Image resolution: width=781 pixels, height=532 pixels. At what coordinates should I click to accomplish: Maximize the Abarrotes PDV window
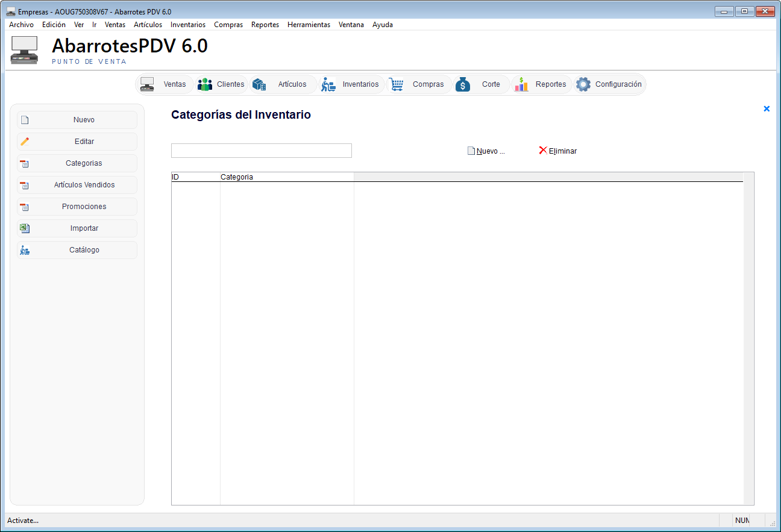tap(745, 11)
